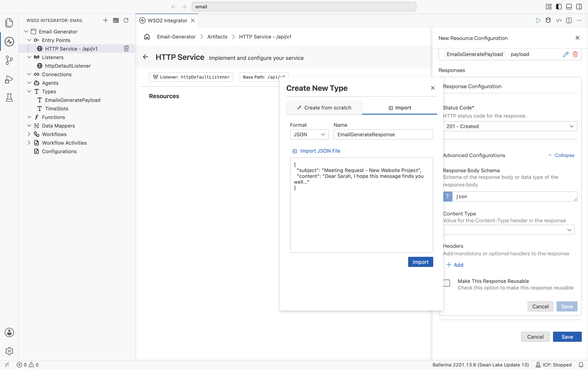
Task: Open the TimeSlots type in the tree
Action: click(57, 109)
